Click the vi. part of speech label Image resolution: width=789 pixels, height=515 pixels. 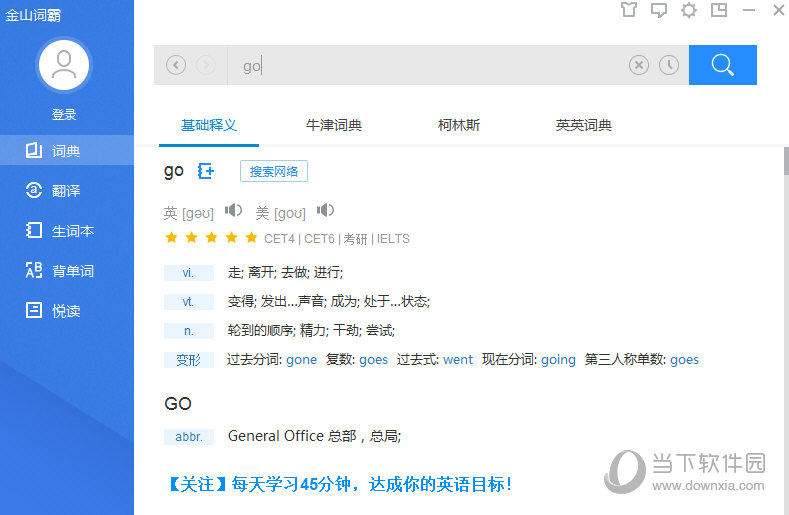click(188, 273)
